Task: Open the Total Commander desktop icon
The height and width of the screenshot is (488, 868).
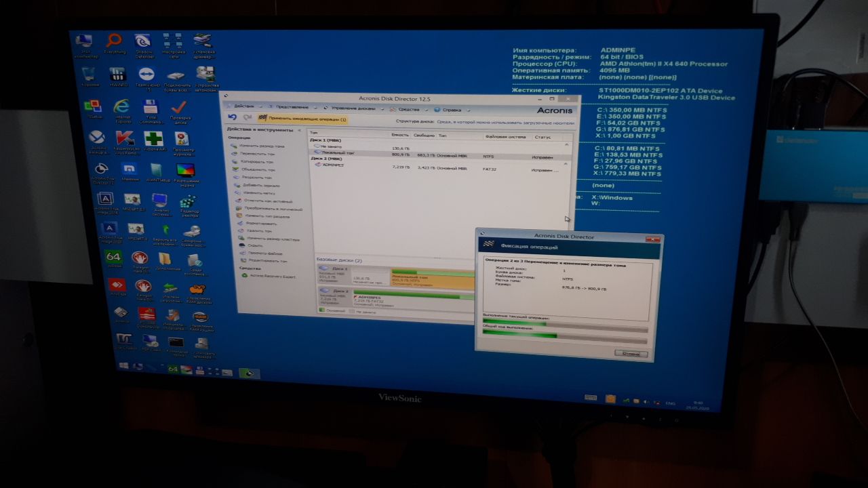Action: pyautogui.click(x=151, y=110)
